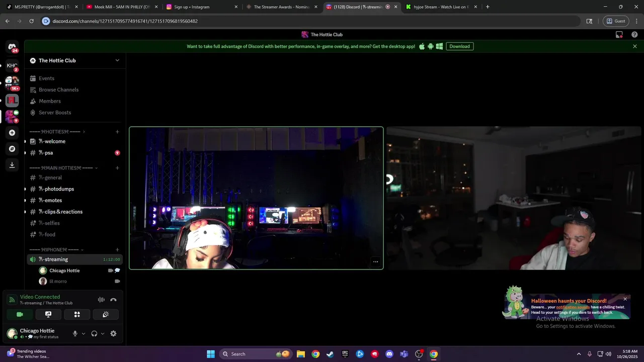Open the Epic Games taskbar icon
644x362 pixels.
(x=345, y=354)
